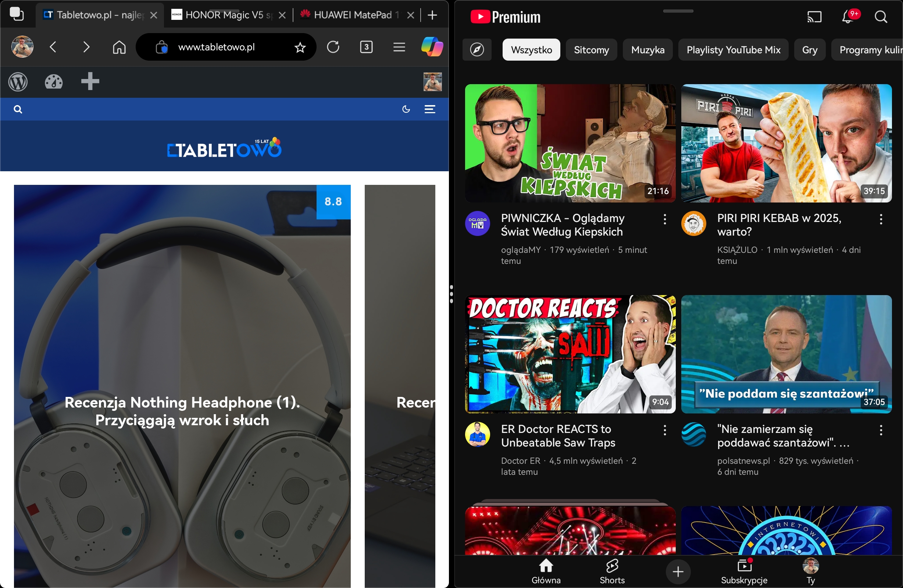Select the Muzyka filter chip

coord(648,50)
